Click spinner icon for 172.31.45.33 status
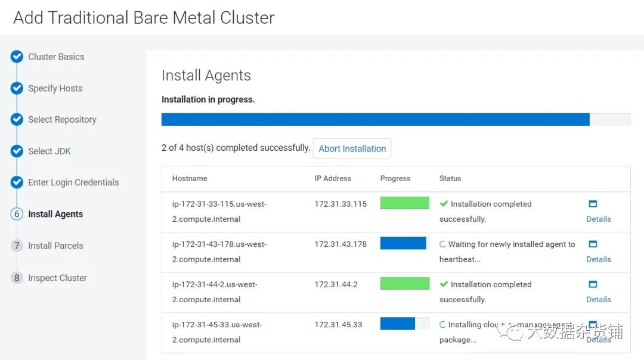The width and height of the screenshot is (644, 360). (x=442, y=324)
